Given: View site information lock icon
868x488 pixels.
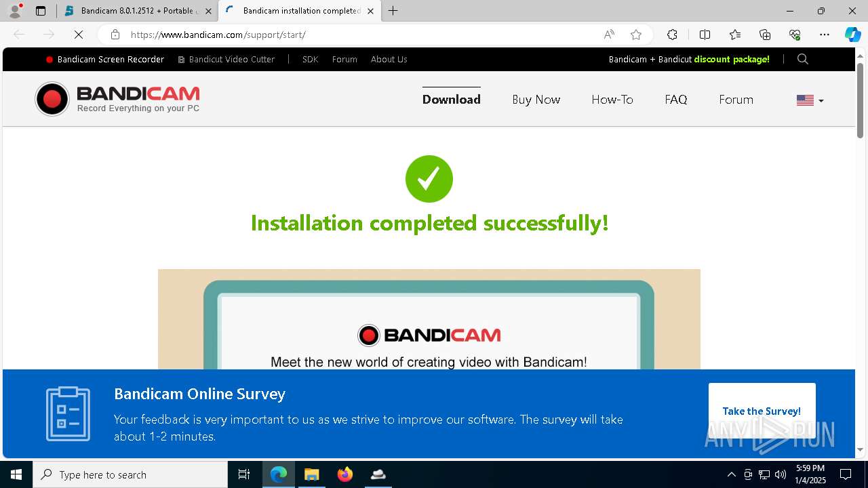Looking at the screenshot, I should tap(115, 35).
